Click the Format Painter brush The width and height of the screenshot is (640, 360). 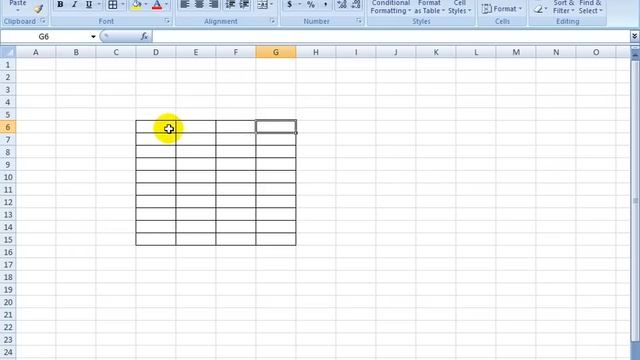(38, 8)
